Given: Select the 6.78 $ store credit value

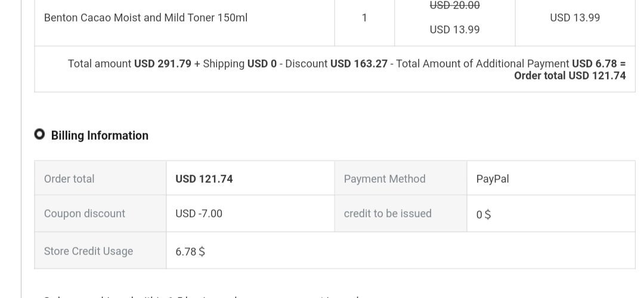Looking at the screenshot, I should (x=190, y=252).
